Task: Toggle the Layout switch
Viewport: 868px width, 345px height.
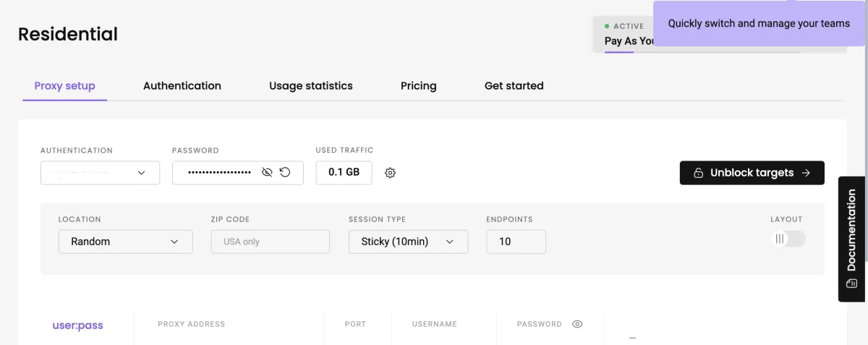Action: [788, 239]
